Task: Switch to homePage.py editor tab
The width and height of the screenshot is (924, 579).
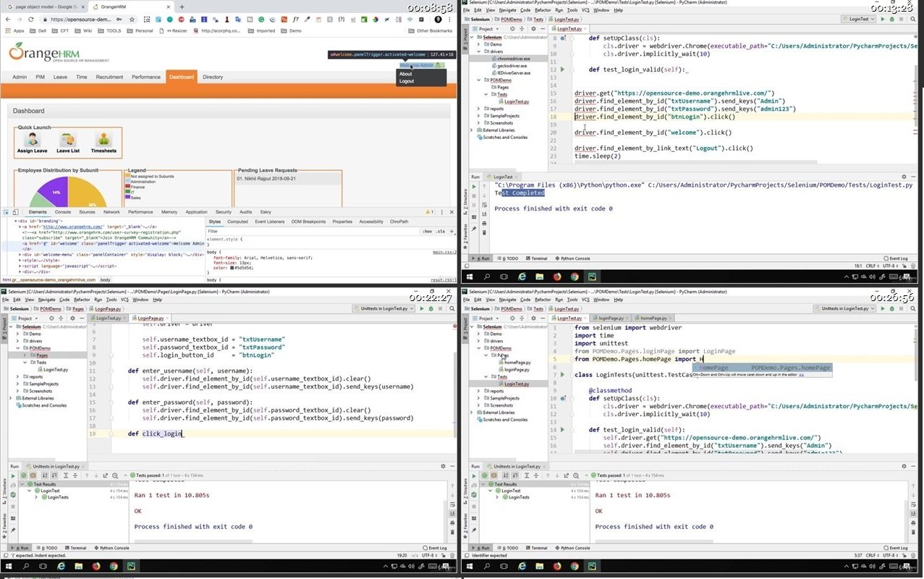Action: click(653, 318)
